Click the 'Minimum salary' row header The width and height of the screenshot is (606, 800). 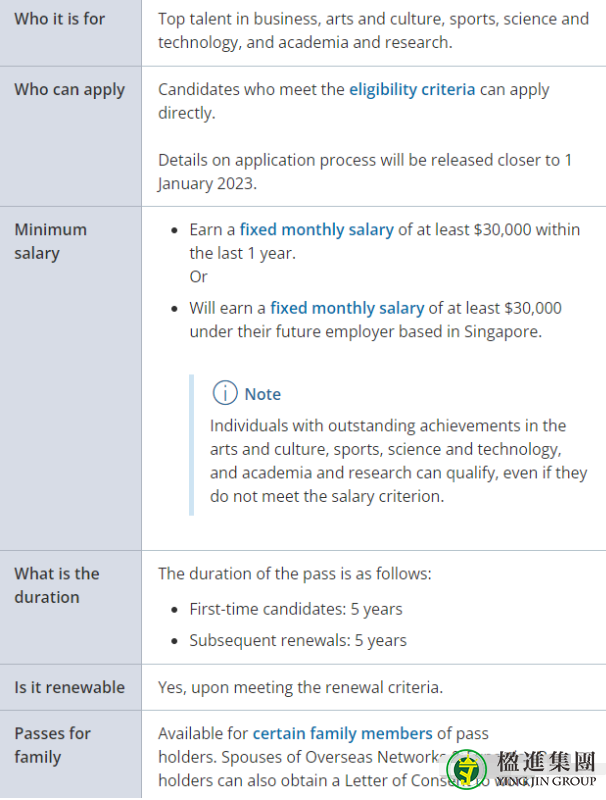coord(50,241)
